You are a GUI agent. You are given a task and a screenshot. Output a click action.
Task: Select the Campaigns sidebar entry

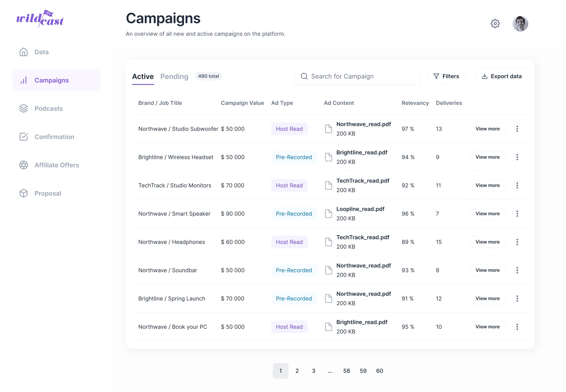click(57, 80)
